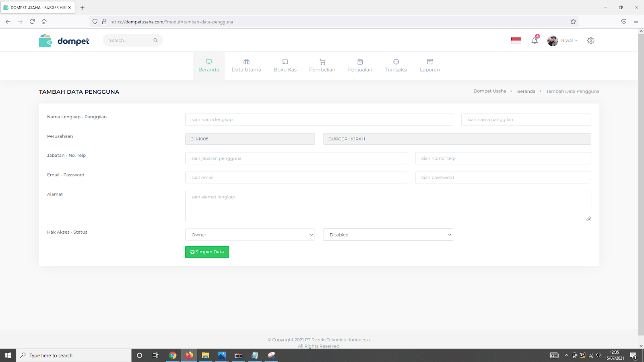Image resolution: width=644 pixels, height=362 pixels.
Task: Select the Indonesian flag language icon
Action: [516, 40]
